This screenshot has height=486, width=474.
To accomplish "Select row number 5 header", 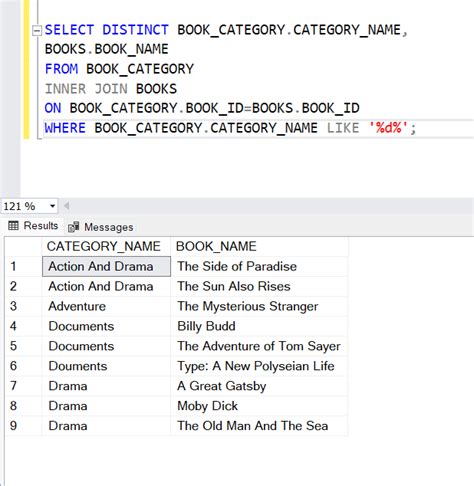I will tap(24, 346).
